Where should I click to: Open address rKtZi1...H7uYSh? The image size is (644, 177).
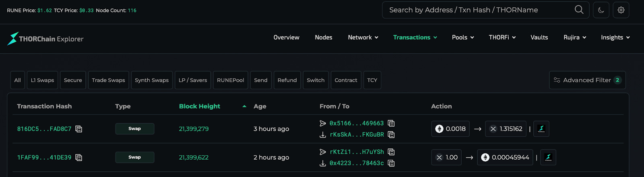(357, 152)
